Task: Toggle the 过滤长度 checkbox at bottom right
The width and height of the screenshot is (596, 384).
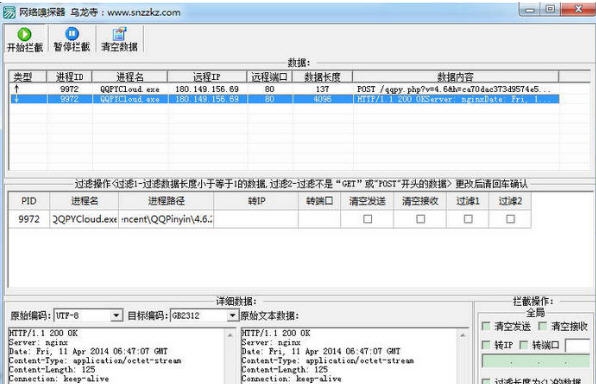Action: point(486,381)
